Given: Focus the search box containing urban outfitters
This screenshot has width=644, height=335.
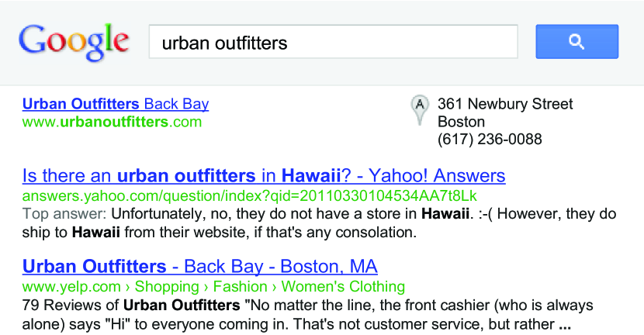Looking at the screenshot, I should click(x=333, y=43).
